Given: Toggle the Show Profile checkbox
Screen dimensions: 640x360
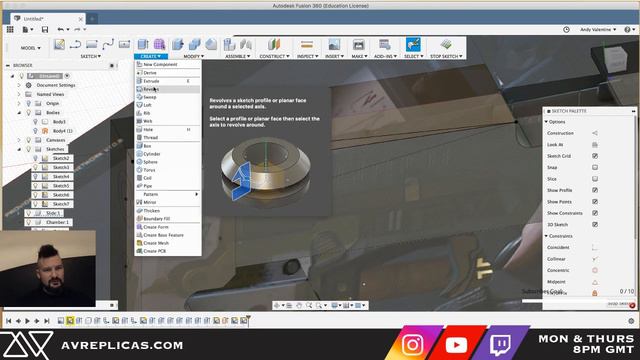Looking at the screenshot, I should pos(595,190).
